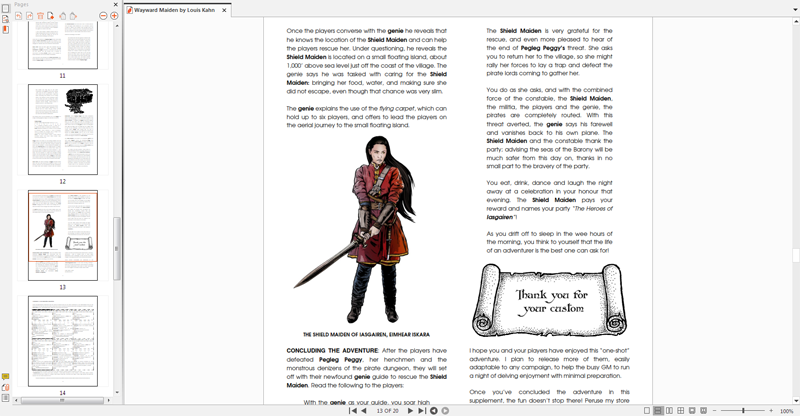The image size is (800, 416).
Task: Switch to continuous page view layout
Action: (x=659, y=411)
